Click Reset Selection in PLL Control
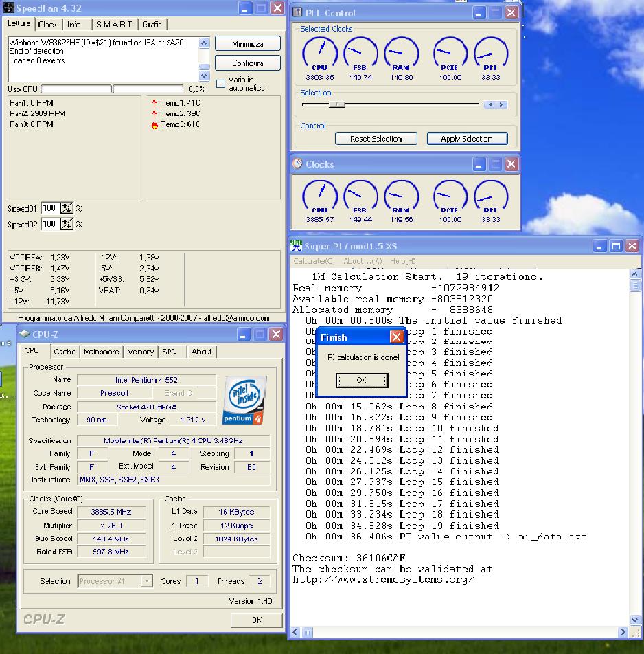Viewport: 644px width, 654px height. click(x=376, y=139)
